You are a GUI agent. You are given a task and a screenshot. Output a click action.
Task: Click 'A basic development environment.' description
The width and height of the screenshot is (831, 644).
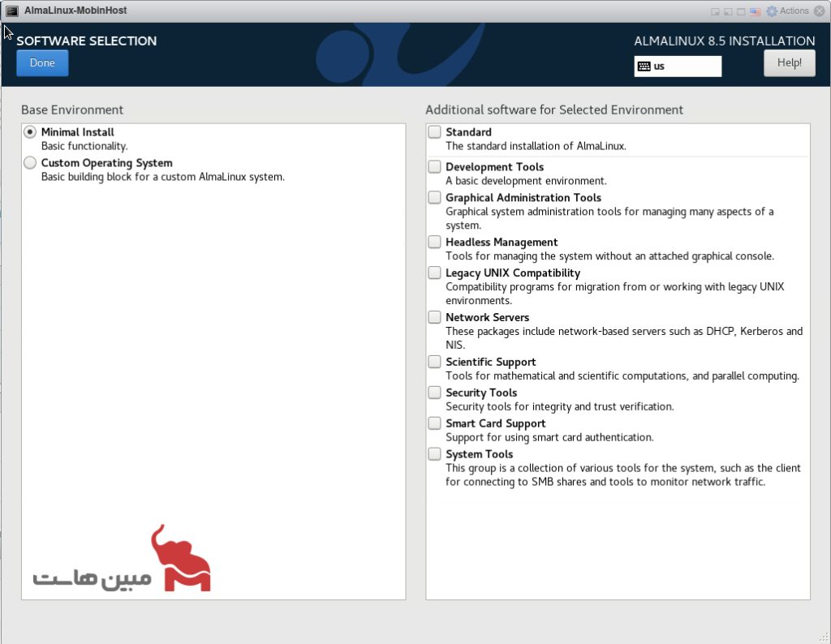point(526,181)
